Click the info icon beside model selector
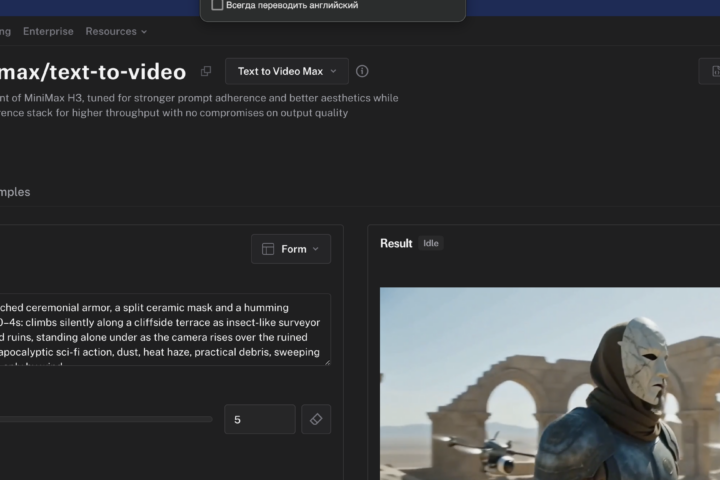The width and height of the screenshot is (720, 480). click(362, 71)
